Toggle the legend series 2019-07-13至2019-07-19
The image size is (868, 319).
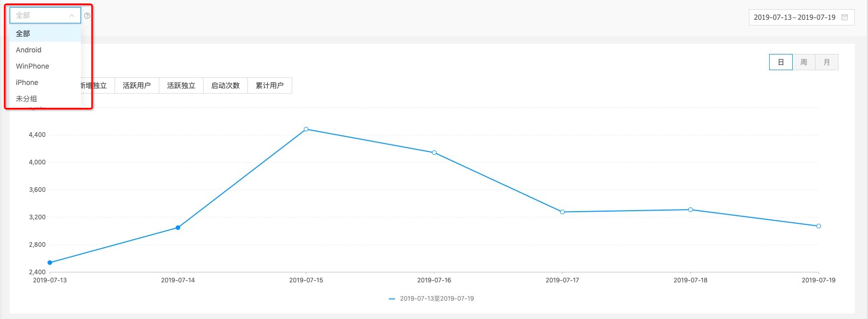tap(431, 299)
